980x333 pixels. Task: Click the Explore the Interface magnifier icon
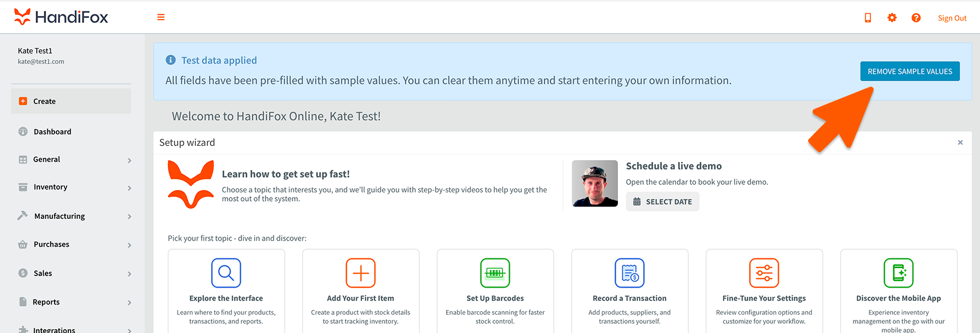pos(226,273)
